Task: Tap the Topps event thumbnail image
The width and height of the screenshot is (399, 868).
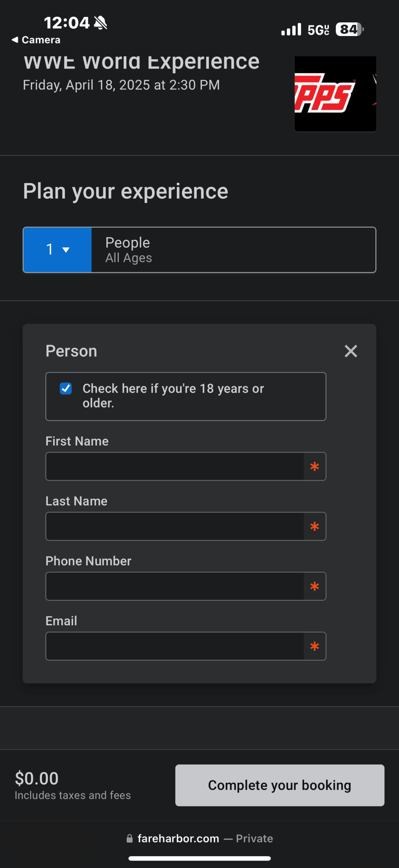Action: tap(335, 94)
